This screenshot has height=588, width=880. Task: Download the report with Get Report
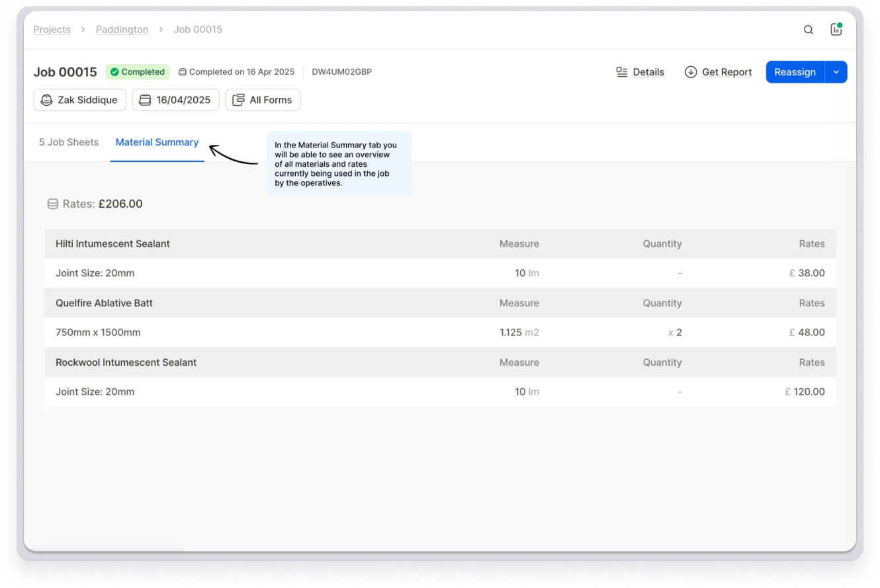click(x=718, y=72)
